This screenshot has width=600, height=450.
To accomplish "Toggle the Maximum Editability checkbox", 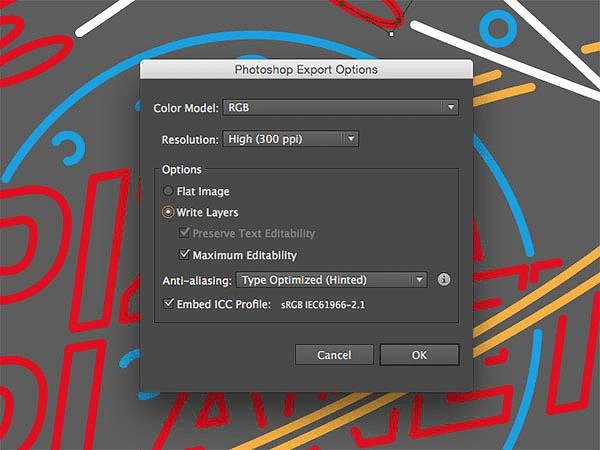I will point(184,254).
